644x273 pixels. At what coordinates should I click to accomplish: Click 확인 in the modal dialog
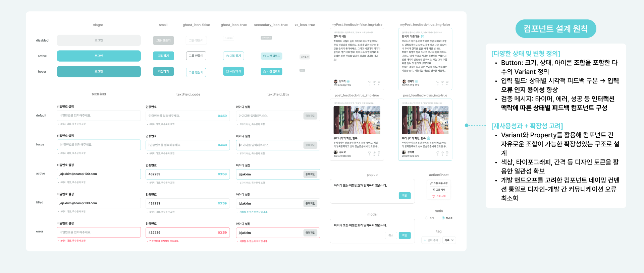[x=405, y=235]
